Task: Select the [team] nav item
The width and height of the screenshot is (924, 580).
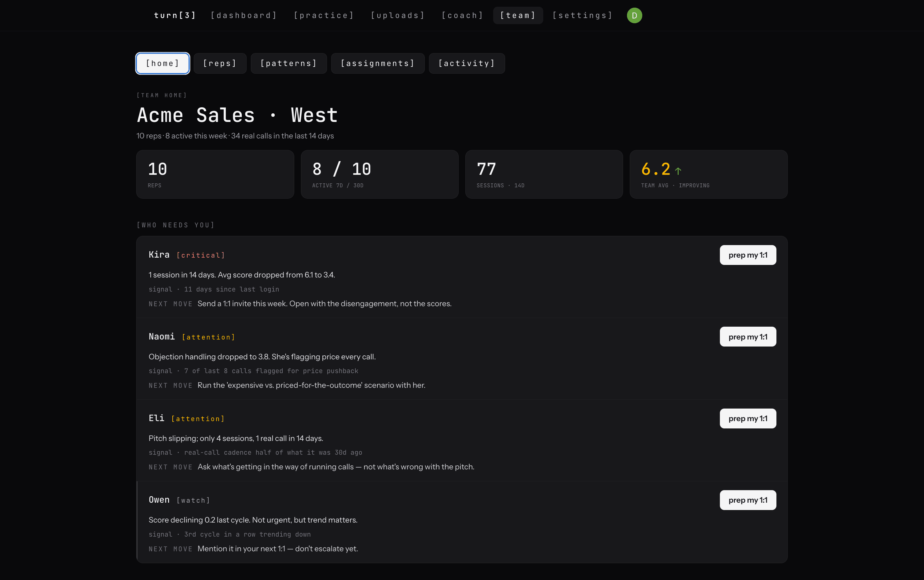Action: [518, 15]
